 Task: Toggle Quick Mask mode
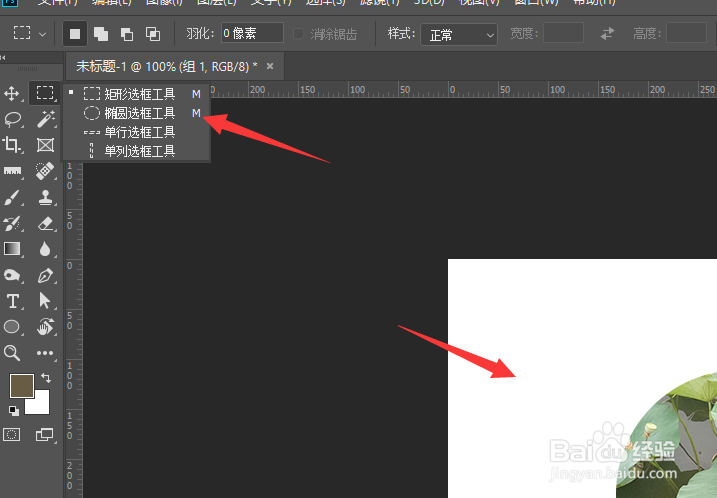pyautogui.click(x=11, y=434)
